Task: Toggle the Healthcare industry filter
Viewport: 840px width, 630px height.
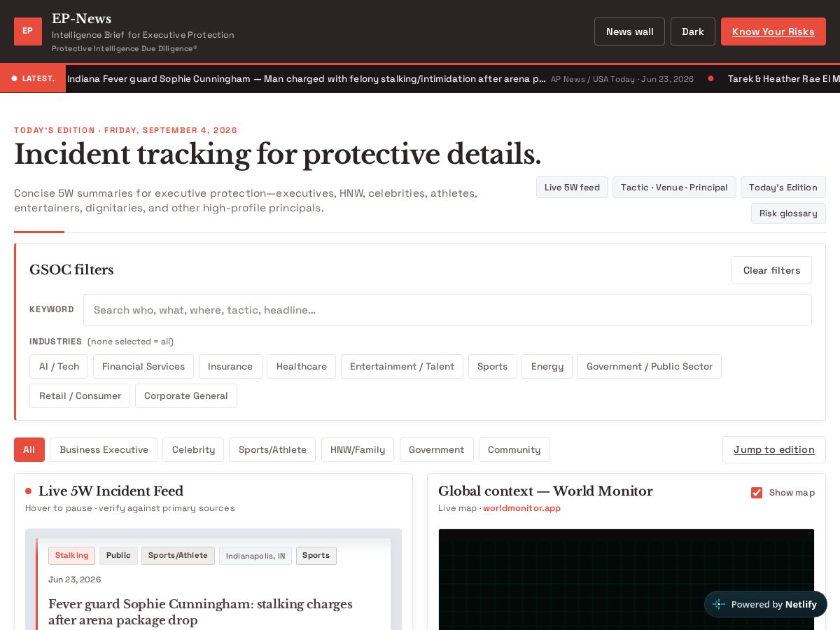Action: 301,366
